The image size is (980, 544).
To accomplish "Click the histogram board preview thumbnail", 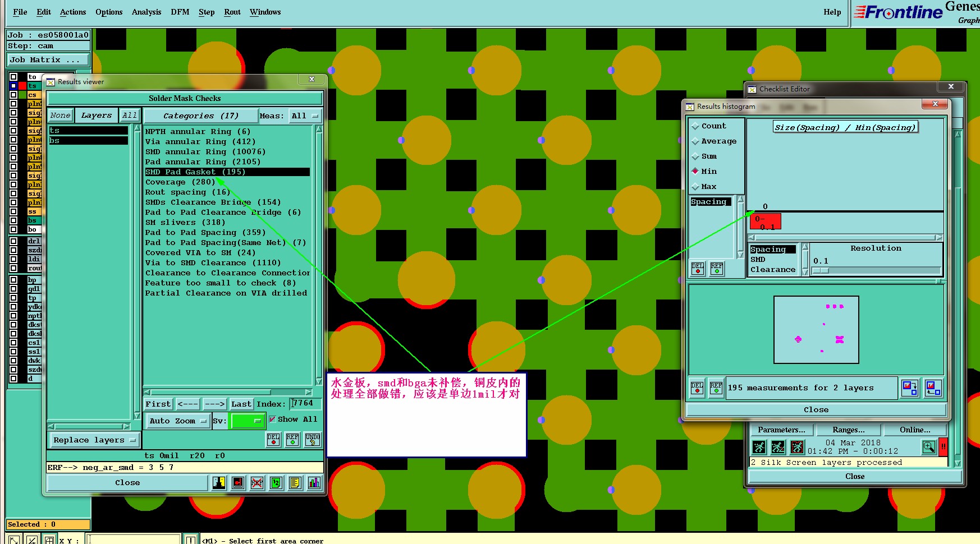I will point(816,330).
